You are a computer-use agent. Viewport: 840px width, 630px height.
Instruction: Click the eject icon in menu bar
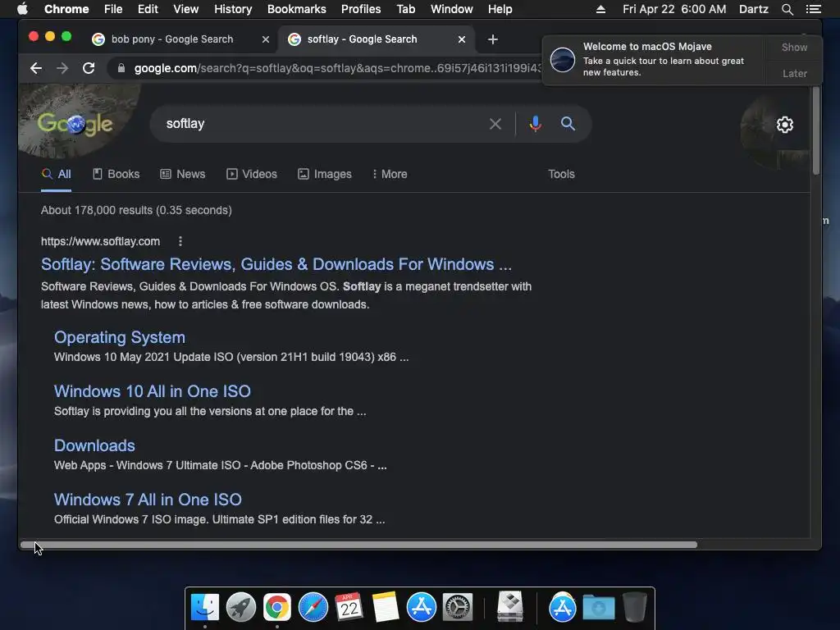point(600,9)
